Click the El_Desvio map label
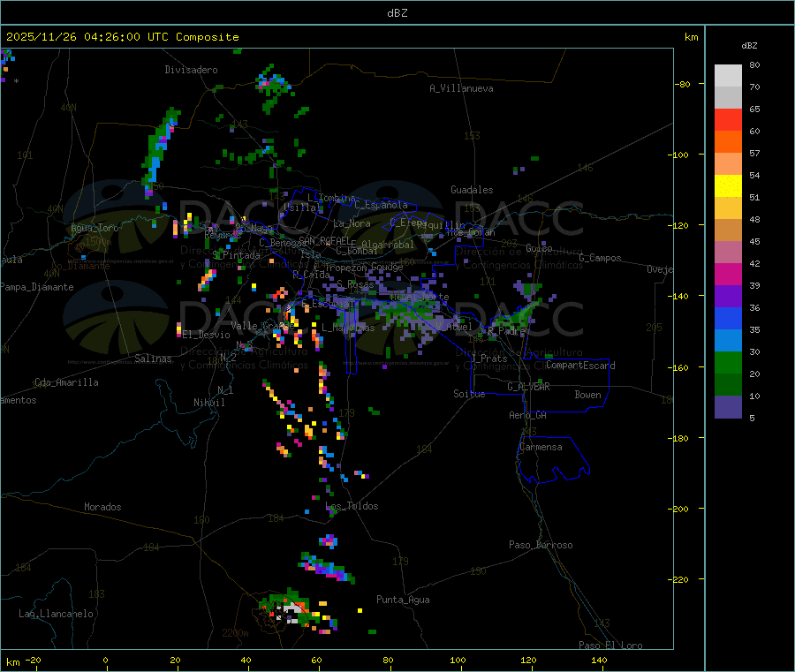The image size is (795, 672). point(207,335)
